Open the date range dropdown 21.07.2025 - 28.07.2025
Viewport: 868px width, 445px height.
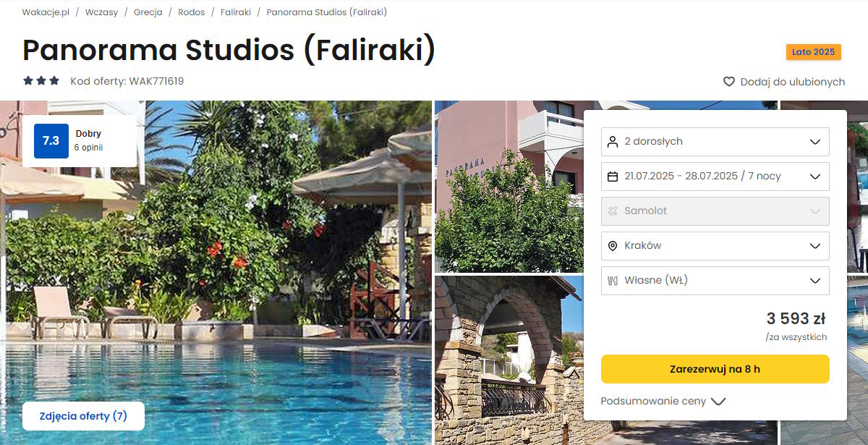point(715,177)
